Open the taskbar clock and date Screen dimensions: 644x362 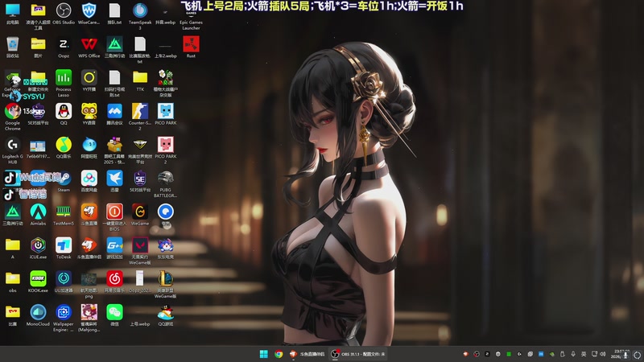point(619,354)
